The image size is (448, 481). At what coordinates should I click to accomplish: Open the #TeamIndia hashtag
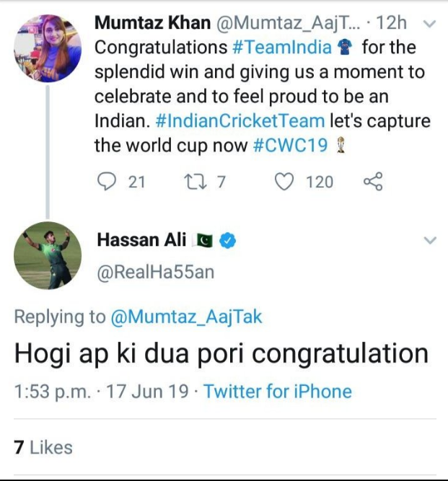tap(282, 48)
